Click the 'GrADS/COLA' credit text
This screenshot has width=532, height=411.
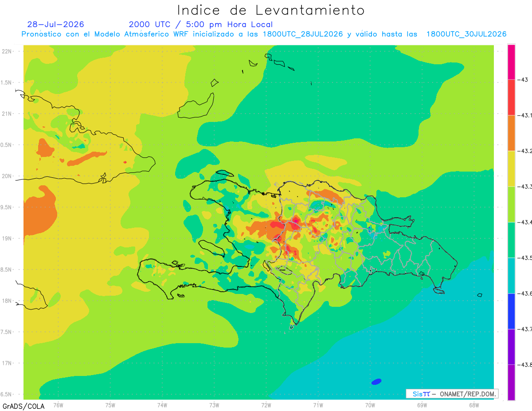pos(23,406)
